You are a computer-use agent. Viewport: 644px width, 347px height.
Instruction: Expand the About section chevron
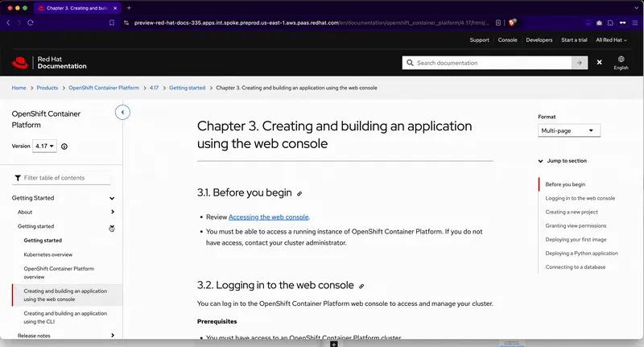click(x=113, y=212)
